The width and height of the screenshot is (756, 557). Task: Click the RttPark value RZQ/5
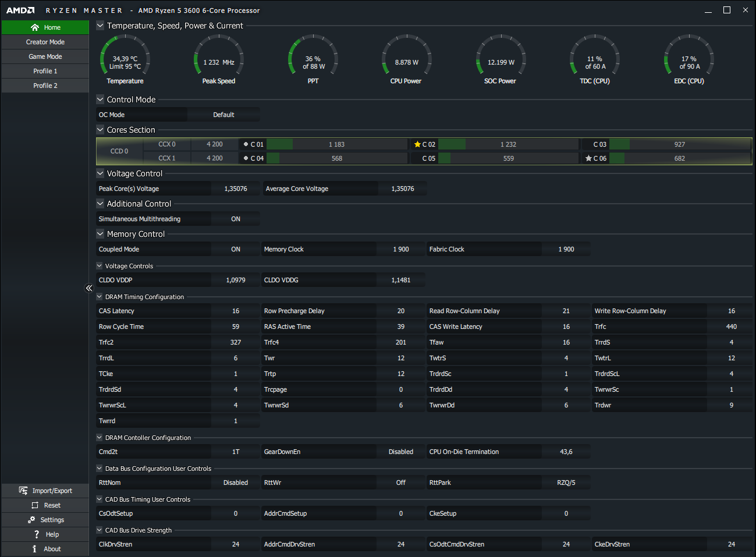point(566,483)
